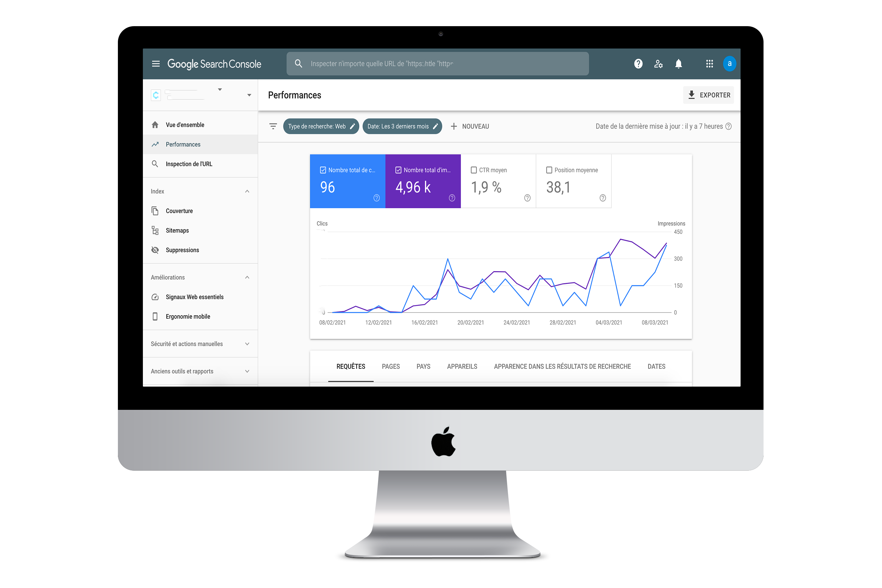Toggle the Nombre total d'impressions metric
This screenshot has height=588, width=882.
(x=425, y=181)
